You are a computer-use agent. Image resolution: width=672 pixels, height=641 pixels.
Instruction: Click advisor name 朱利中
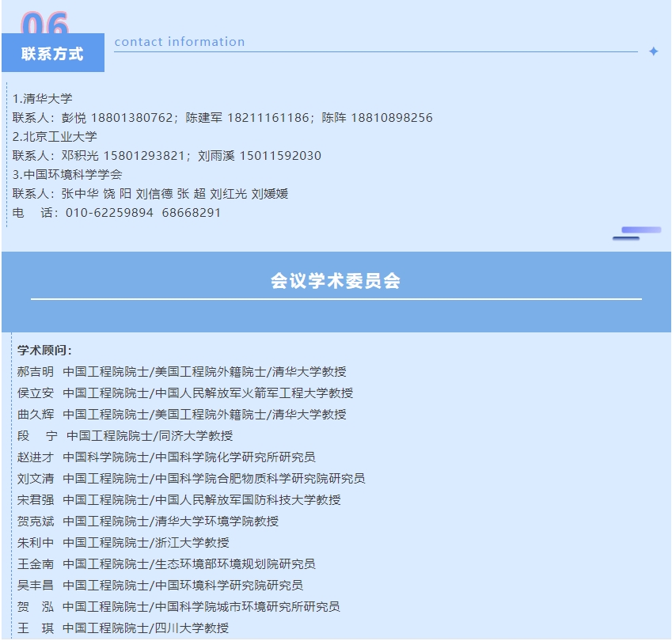click(x=36, y=542)
